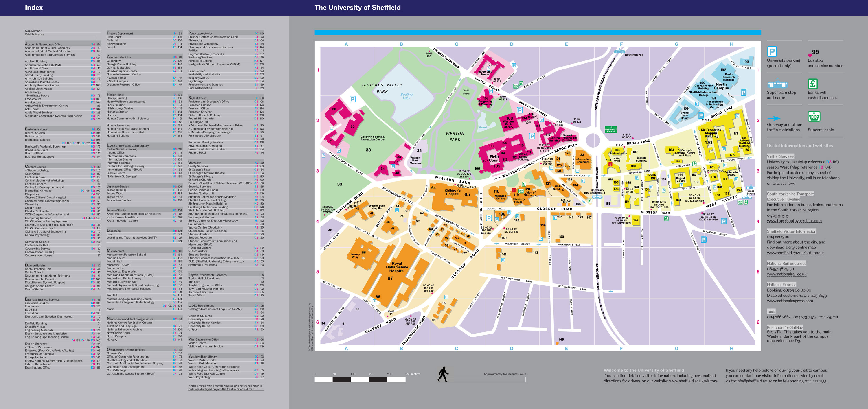
Task: Open the www.nationalrail.co.uk link
Action: click(787, 274)
